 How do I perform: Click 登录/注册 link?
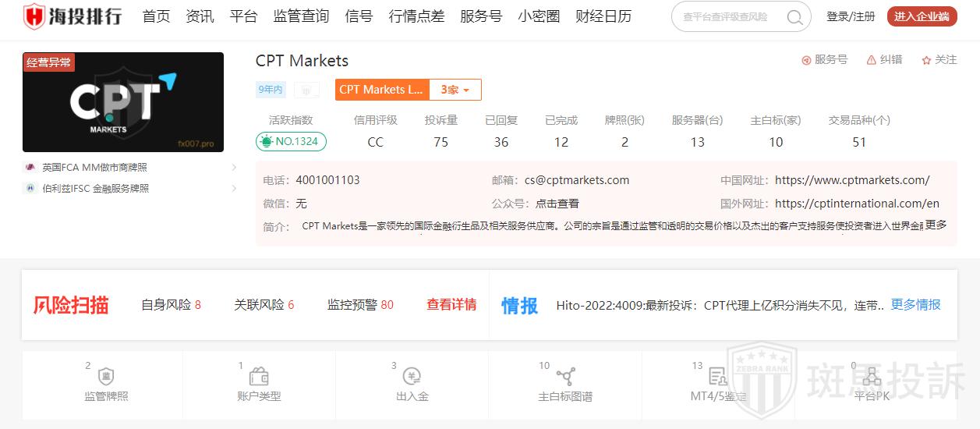point(851,16)
